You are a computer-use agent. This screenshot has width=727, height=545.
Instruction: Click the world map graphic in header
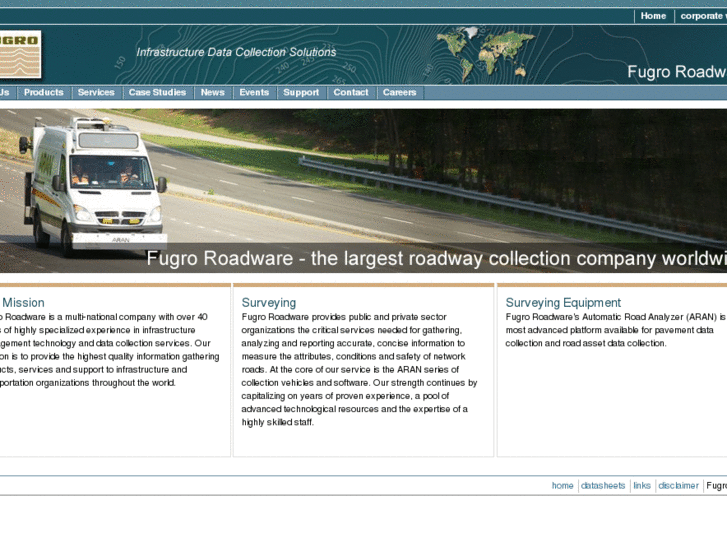(485, 54)
